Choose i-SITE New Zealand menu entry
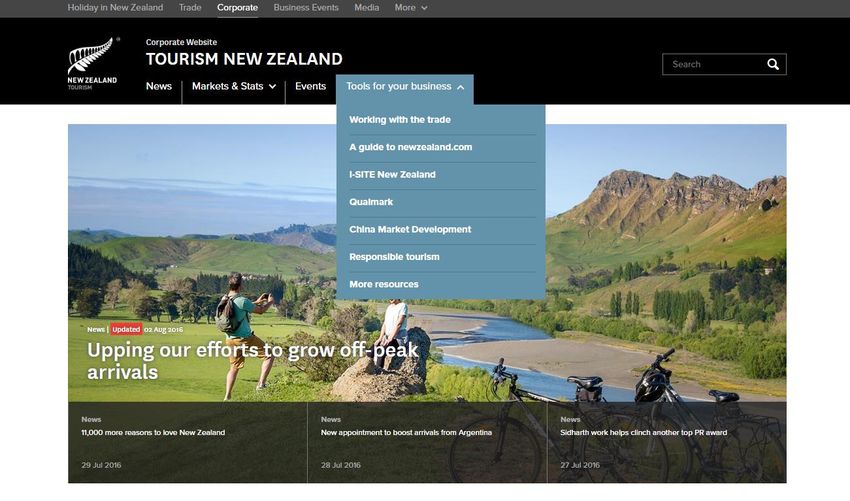This screenshot has height=501, width=850. (392, 175)
